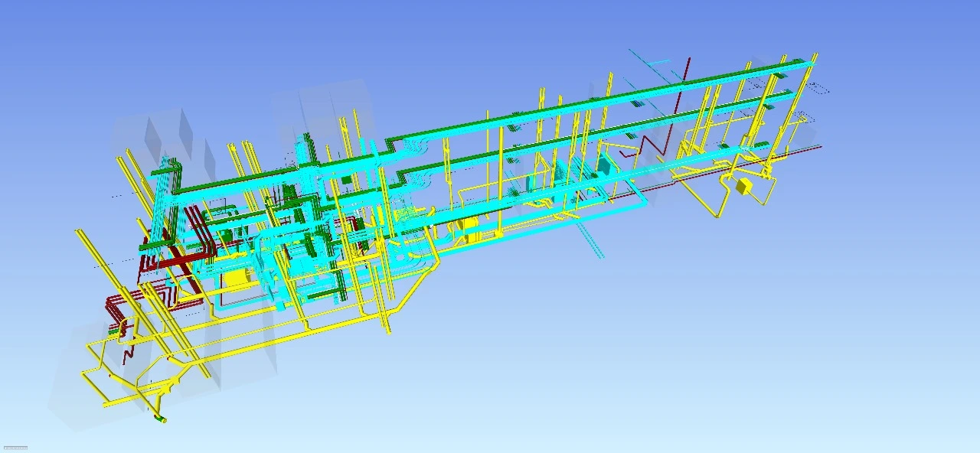Click the small toolbar at bottom-left corner
Screen dimensions: 980x453
[x=15, y=448]
